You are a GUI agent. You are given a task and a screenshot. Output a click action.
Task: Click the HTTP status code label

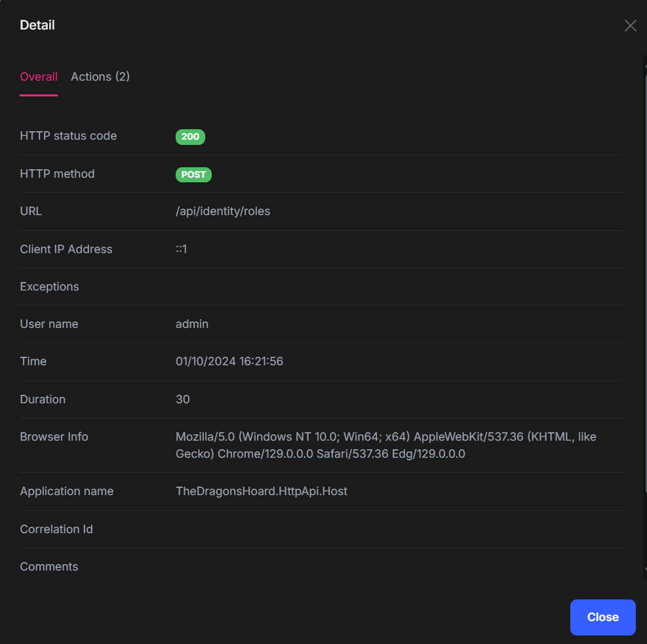[68, 136]
